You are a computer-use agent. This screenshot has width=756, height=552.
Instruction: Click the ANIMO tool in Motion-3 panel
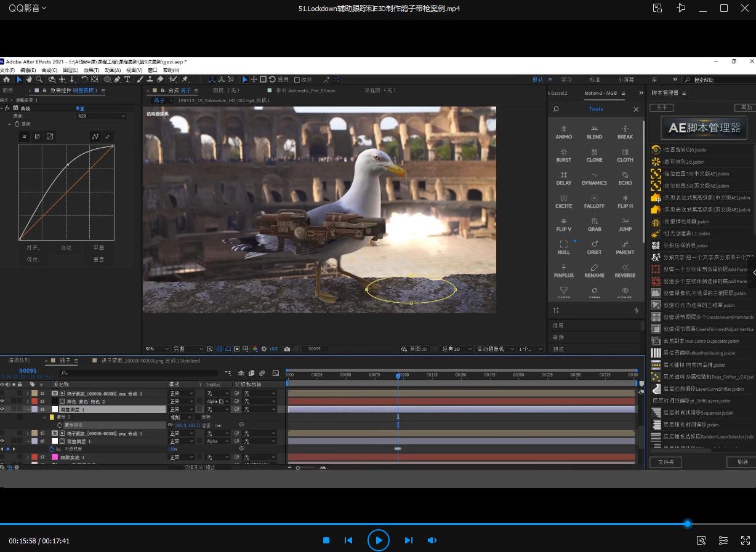563,132
